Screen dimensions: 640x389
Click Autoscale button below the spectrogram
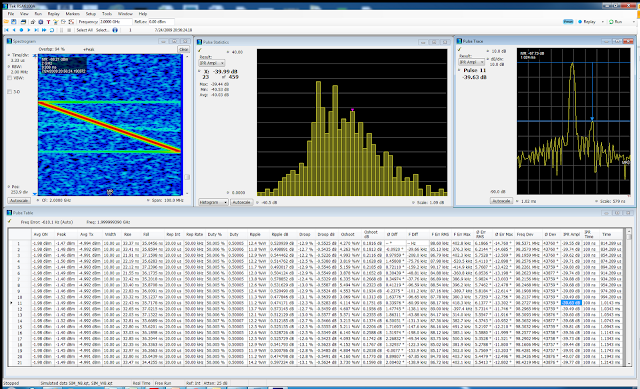point(19,200)
